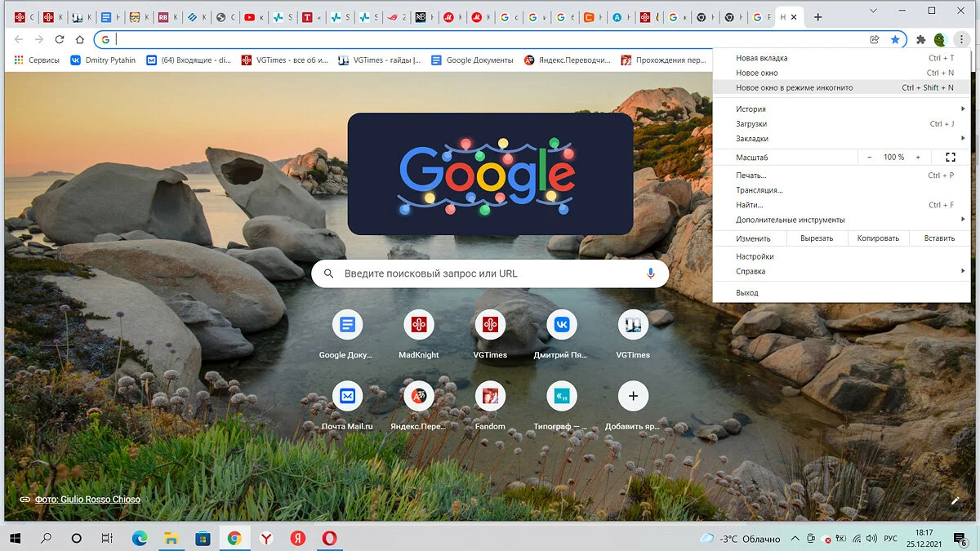Go to the home page icon
This screenshot has width=980, height=551.
(79, 39)
